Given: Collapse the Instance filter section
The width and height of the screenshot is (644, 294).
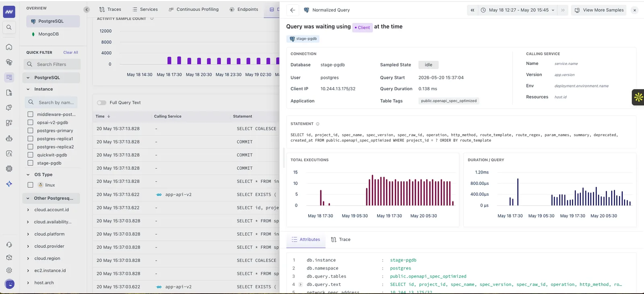Looking at the screenshot, I should 28,89.
